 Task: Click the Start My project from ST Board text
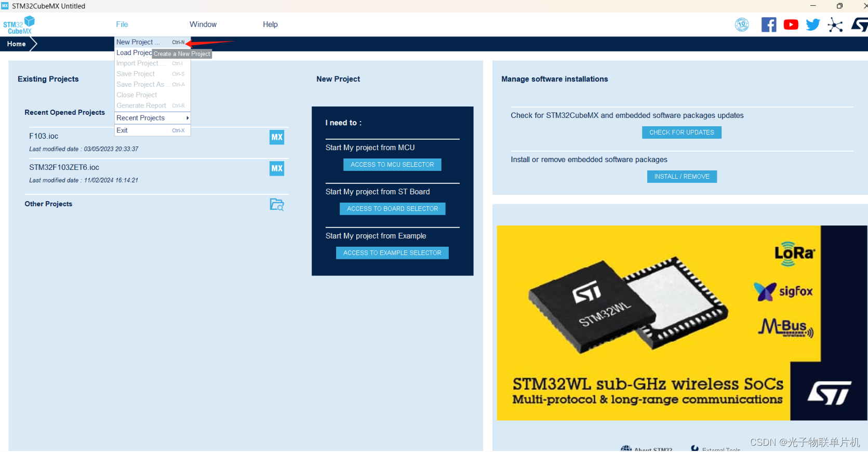[378, 192]
